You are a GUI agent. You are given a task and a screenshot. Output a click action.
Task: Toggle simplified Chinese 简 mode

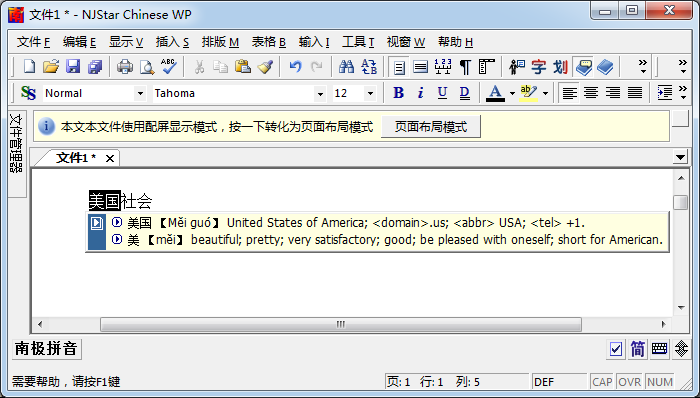click(638, 348)
